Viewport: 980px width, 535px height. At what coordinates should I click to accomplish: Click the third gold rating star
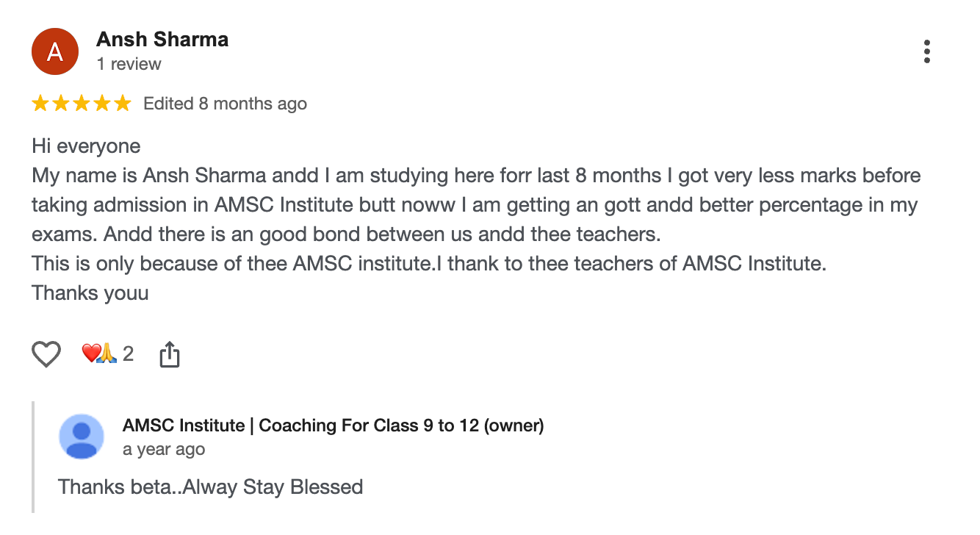(81, 104)
